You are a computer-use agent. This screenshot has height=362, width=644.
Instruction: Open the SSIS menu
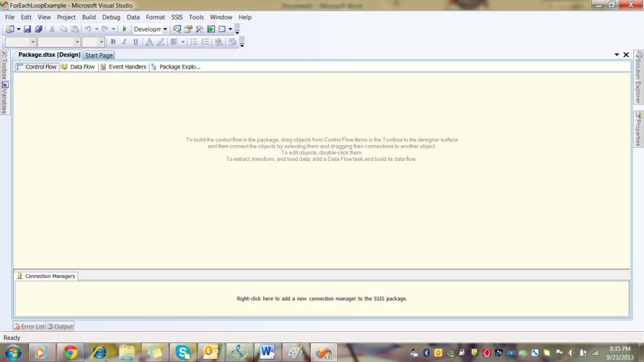coord(177,17)
